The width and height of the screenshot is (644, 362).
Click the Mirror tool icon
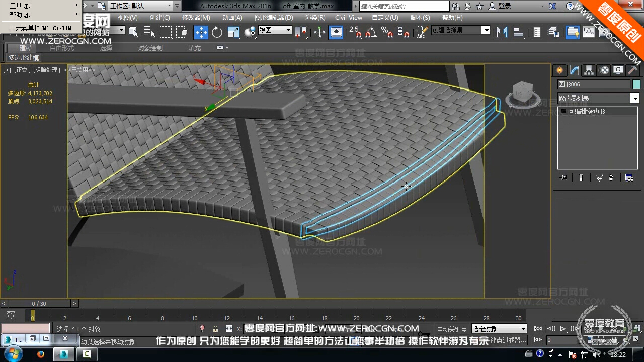pos(502,32)
